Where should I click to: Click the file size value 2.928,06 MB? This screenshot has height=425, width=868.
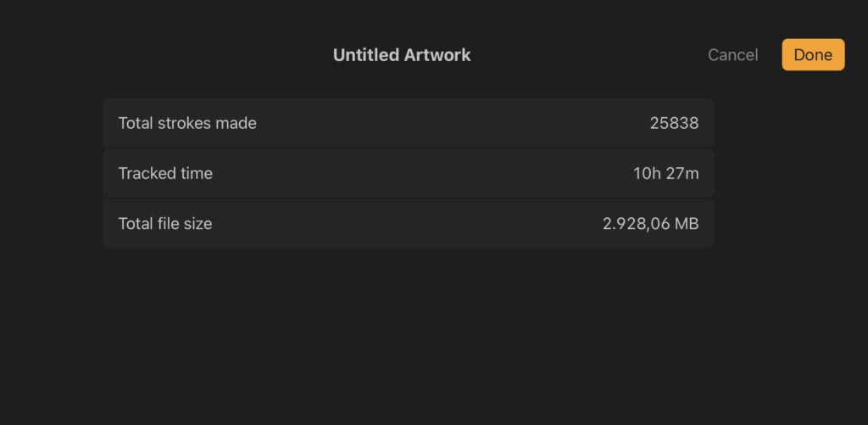click(650, 224)
